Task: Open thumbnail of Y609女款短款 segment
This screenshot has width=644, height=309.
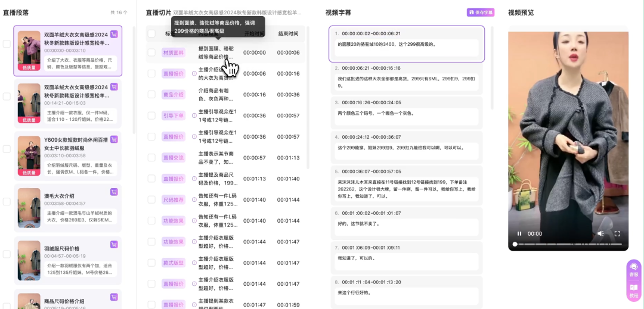Action: tap(29, 156)
